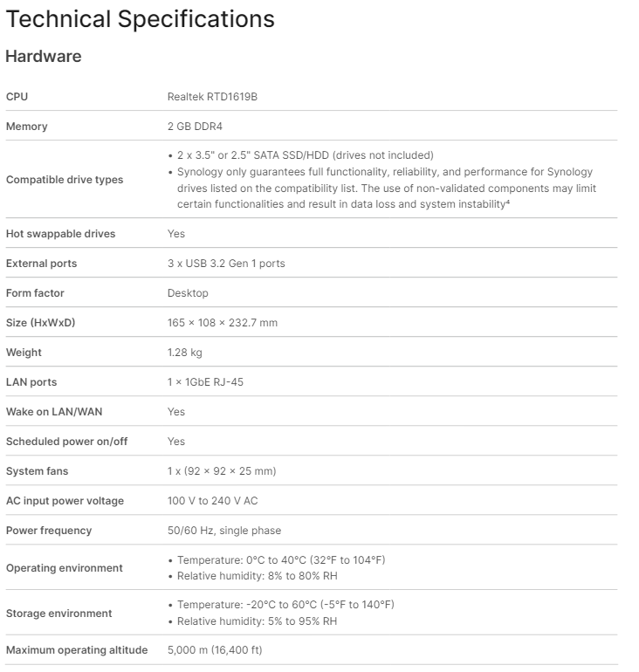Click the Hardware section heading
This screenshot has height=672, width=639.
(44, 57)
